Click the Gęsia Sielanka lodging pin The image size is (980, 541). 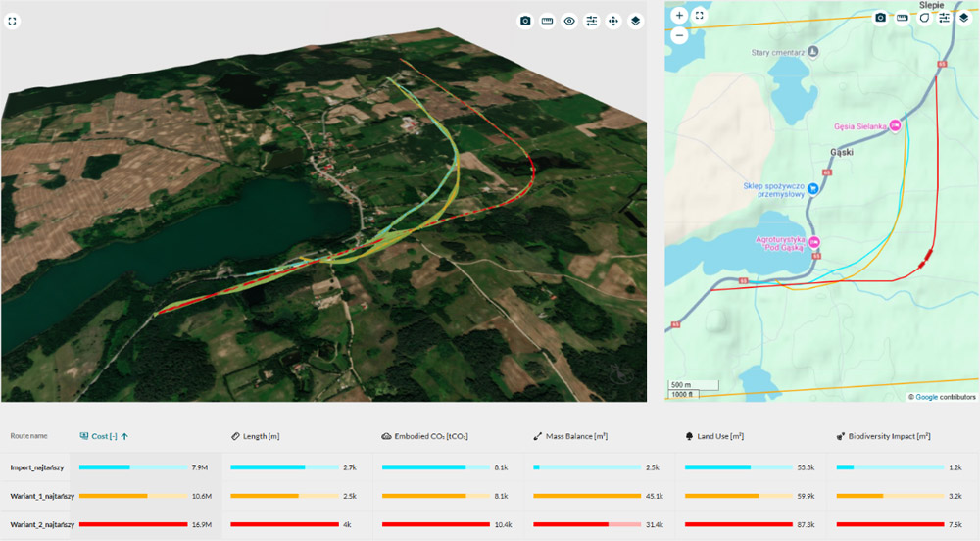click(895, 125)
